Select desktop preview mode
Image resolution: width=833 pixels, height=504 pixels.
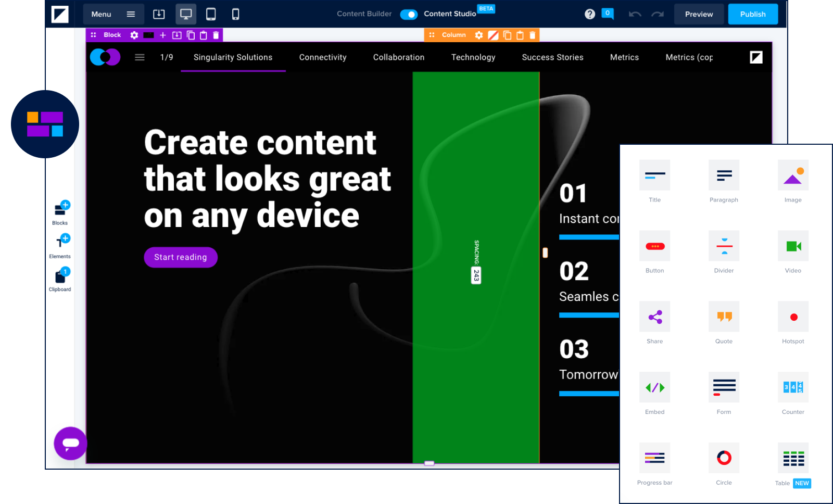point(186,14)
